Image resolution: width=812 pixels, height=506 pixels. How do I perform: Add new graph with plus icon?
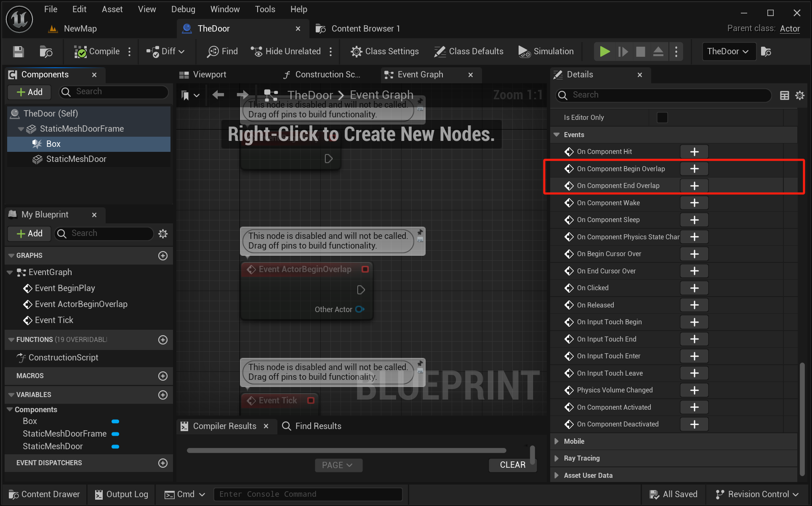[x=163, y=256]
